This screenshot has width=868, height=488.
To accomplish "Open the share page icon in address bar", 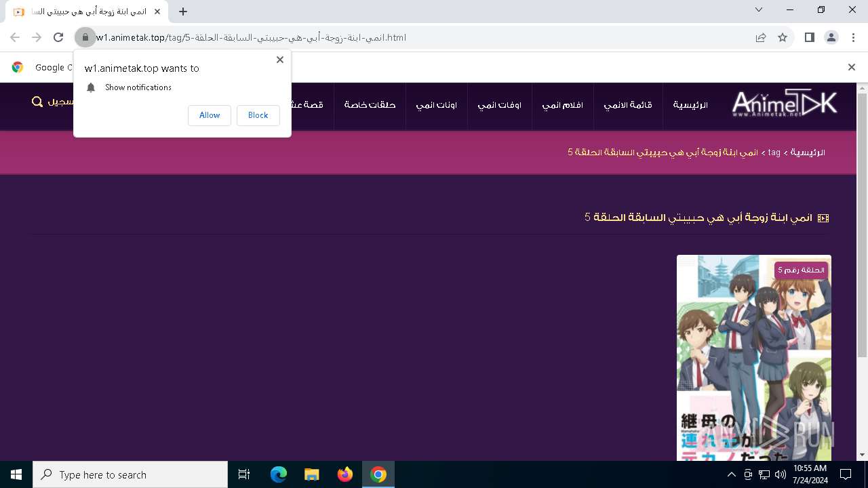I will coord(761,37).
